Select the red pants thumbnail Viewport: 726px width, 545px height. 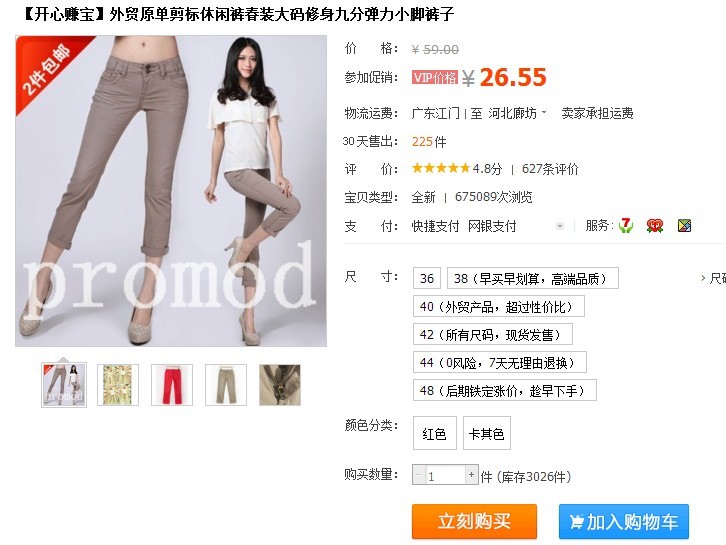(172, 385)
